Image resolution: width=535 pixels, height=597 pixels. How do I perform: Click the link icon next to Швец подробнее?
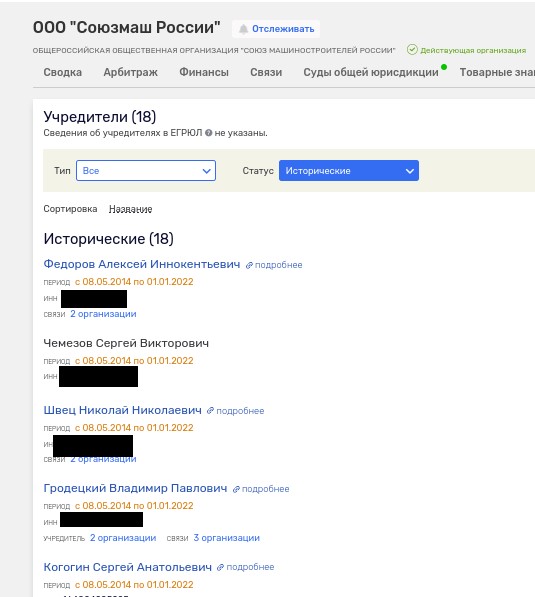point(210,410)
